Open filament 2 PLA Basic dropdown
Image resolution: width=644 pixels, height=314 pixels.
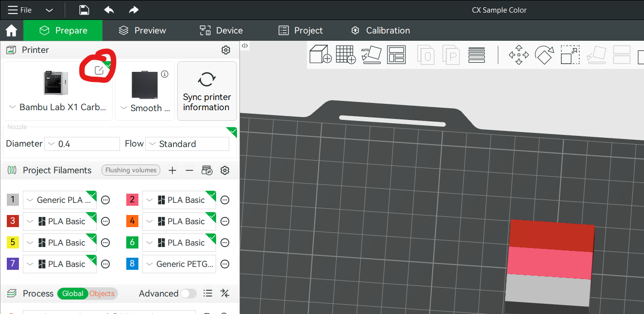pos(179,200)
